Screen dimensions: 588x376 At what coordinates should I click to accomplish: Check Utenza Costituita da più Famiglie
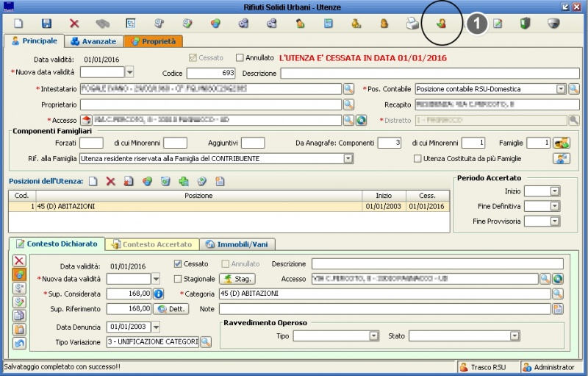point(417,158)
